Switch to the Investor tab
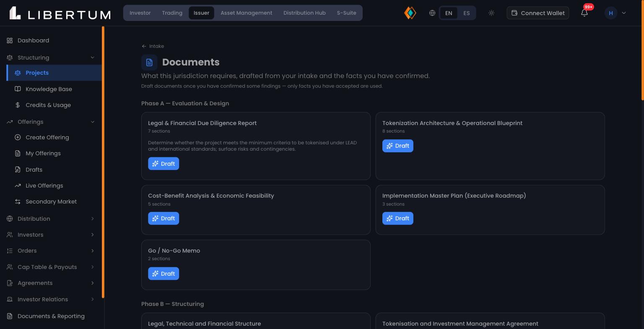This screenshot has height=329, width=644. click(x=140, y=13)
